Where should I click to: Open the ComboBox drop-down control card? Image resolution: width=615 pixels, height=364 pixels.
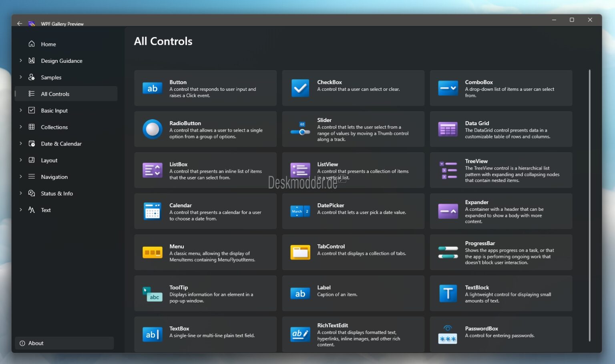[x=500, y=88]
